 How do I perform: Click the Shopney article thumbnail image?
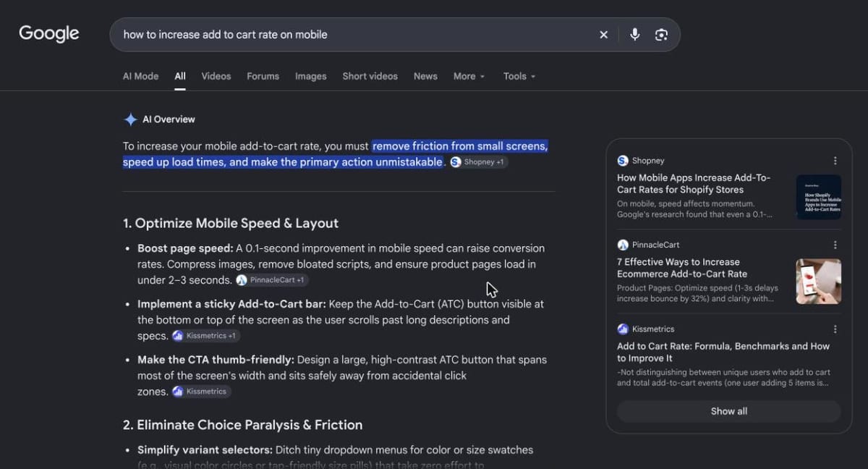(819, 197)
